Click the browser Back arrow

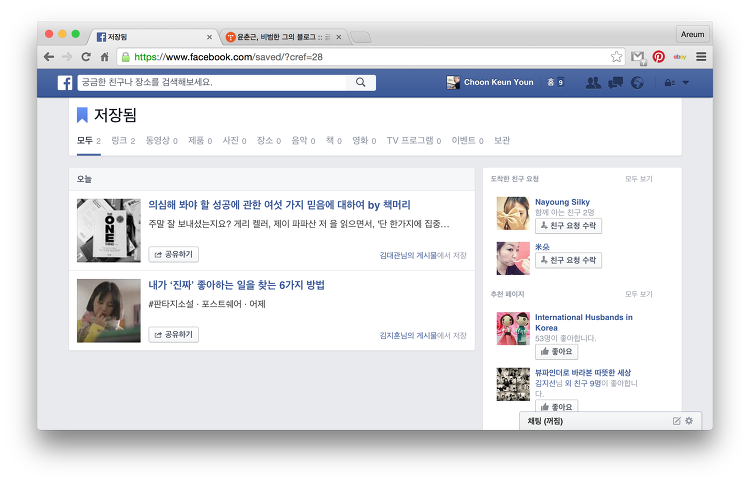[x=49, y=57]
